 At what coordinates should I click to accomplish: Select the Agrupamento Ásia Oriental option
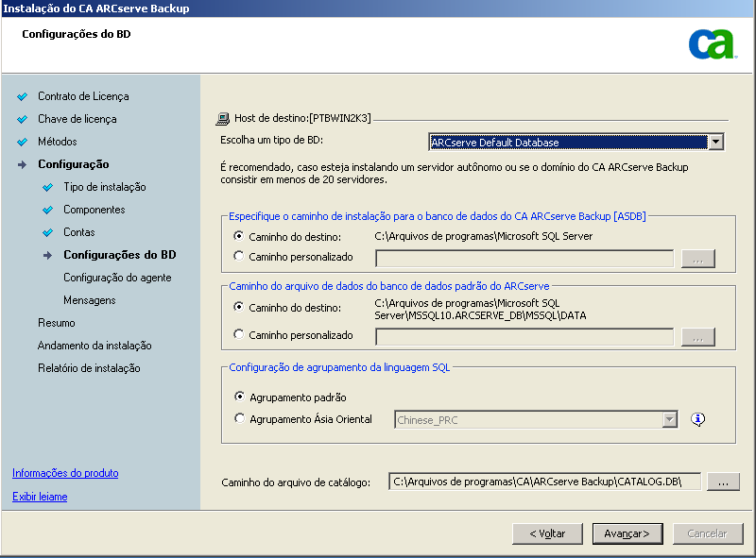pos(241,417)
